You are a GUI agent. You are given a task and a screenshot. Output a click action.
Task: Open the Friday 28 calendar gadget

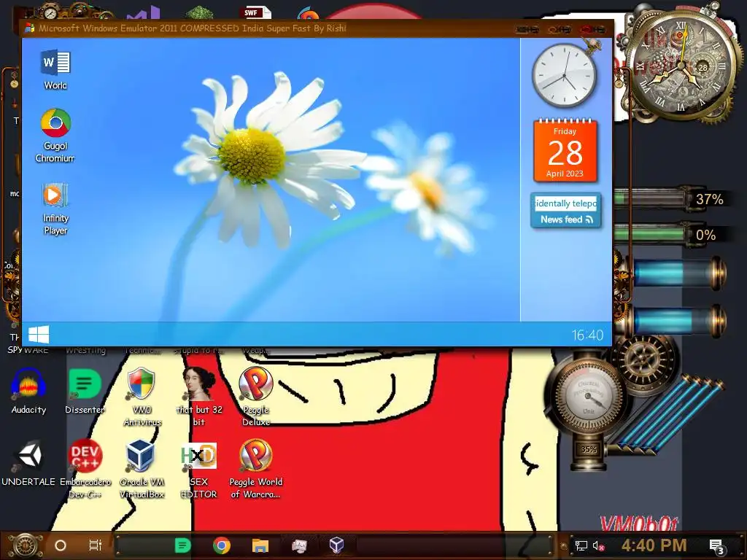[565, 150]
